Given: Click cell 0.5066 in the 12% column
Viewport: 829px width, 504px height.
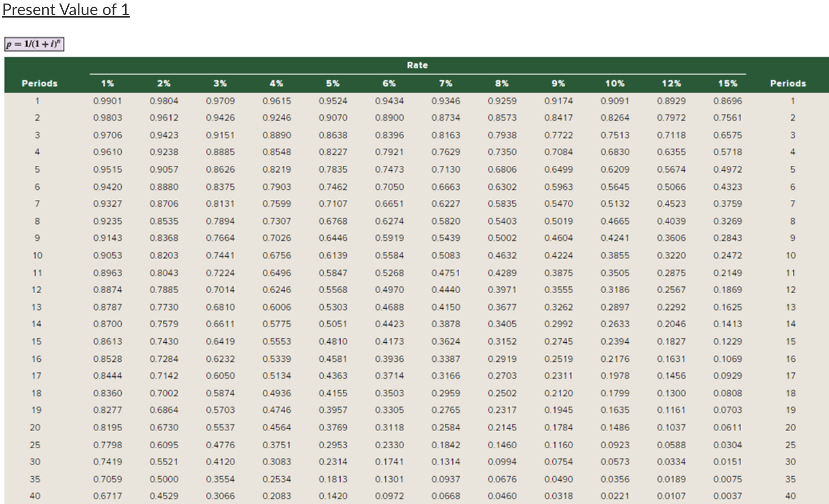Looking at the screenshot, I should click(x=671, y=187).
